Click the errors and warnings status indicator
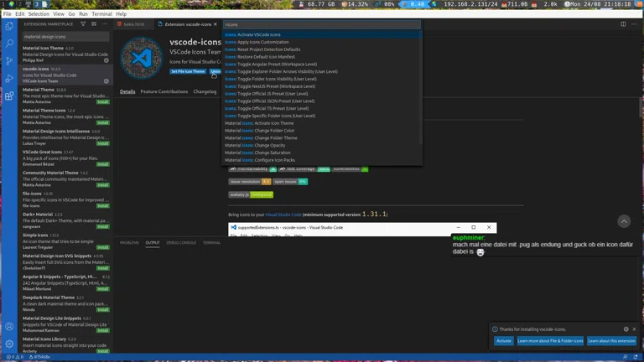The width and height of the screenshot is (644, 362). 15,357
